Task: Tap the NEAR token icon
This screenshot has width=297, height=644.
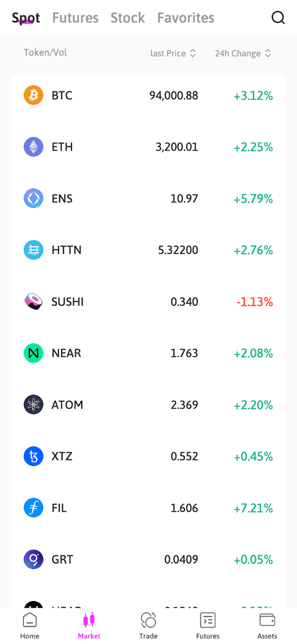Action: pyautogui.click(x=33, y=353)
